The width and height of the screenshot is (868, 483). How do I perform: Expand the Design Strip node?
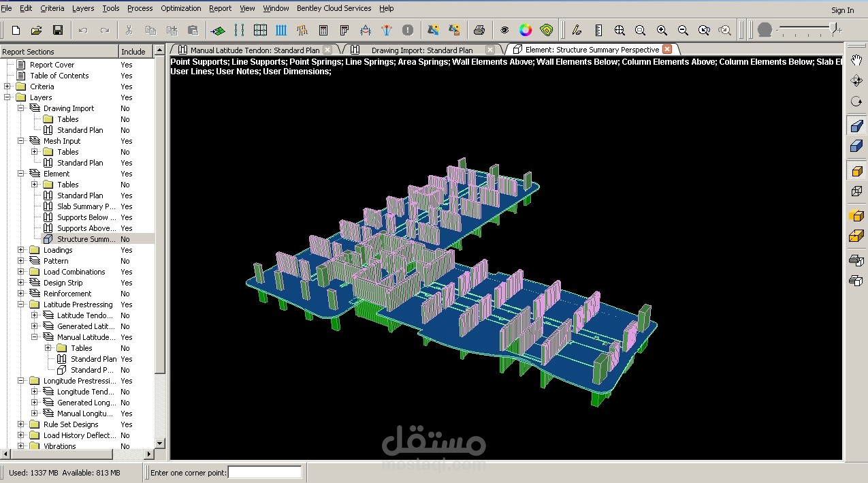tap(20, 283)
